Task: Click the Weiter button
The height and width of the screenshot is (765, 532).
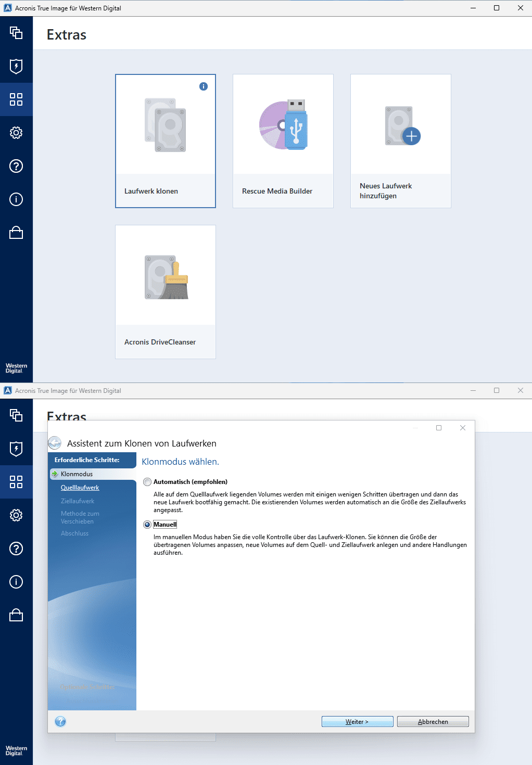Action: (x=357, y=722)
